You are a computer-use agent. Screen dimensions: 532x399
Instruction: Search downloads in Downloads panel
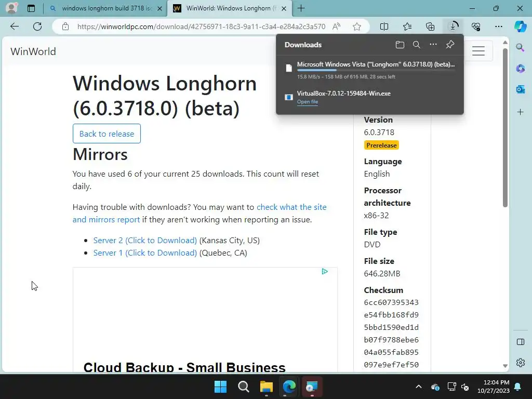tap(417, 45)
